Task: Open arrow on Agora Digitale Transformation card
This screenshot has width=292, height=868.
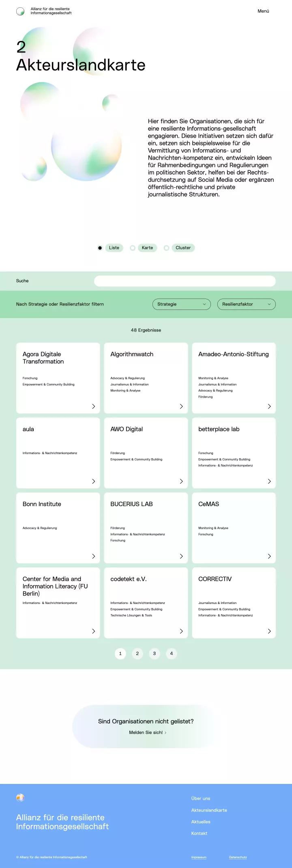Action: pyautogui.click(x=94, y=406)
